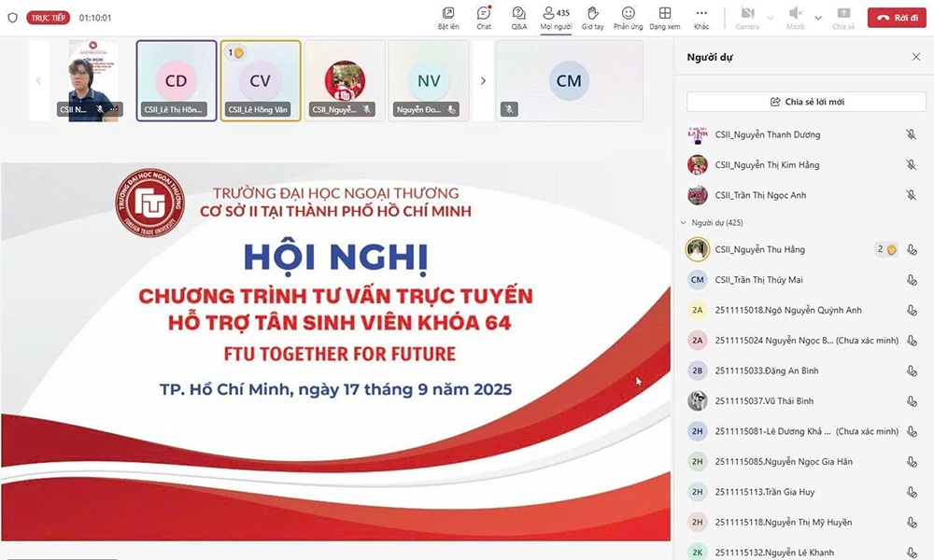Screen dimensions: 934x560
Task: Mute CSII_Nguyễn Thanh Dương's microphone
Action: pos(911,134)
